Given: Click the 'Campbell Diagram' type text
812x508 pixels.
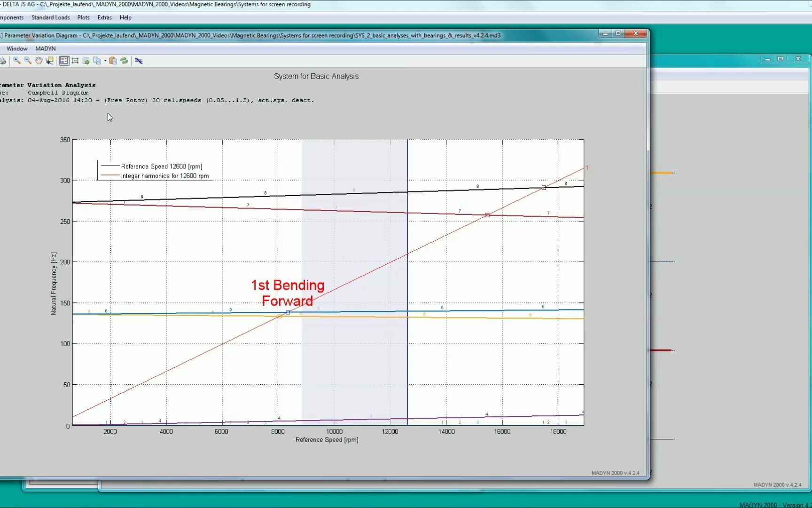Looking at the screenshot, I should tap(58, 93).
